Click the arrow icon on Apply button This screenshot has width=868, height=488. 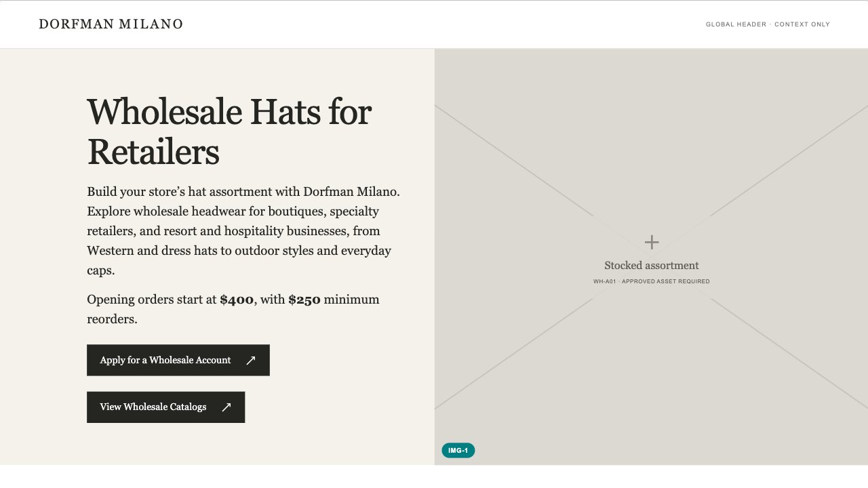point(251,361)
